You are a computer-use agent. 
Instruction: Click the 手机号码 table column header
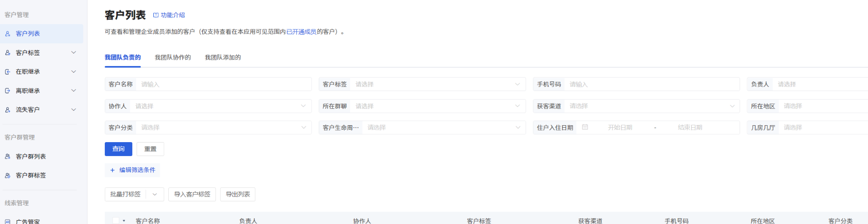coord(677,221)
